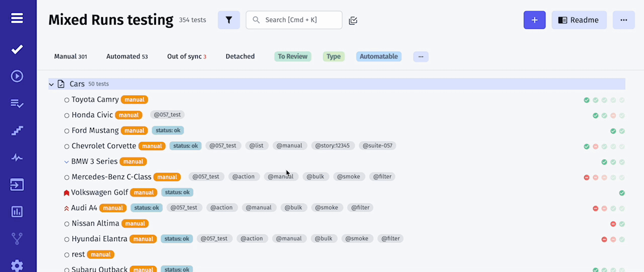Open the Plans checklist sidebar icon
The image size is (644, 272).
pyautogui.click(x=17, y=103)
